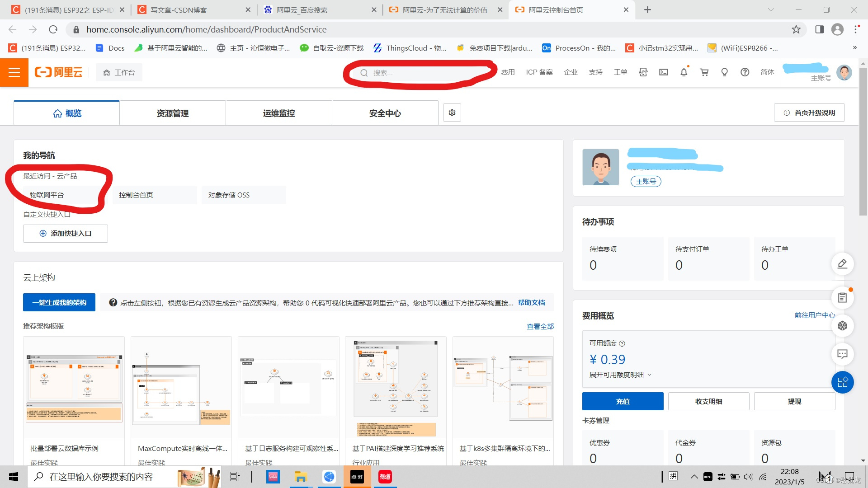The height and width of the screenshot is (488, 868).
Task: Open the dashboard settings gear next to 安全中心
Action: [452, 113]
